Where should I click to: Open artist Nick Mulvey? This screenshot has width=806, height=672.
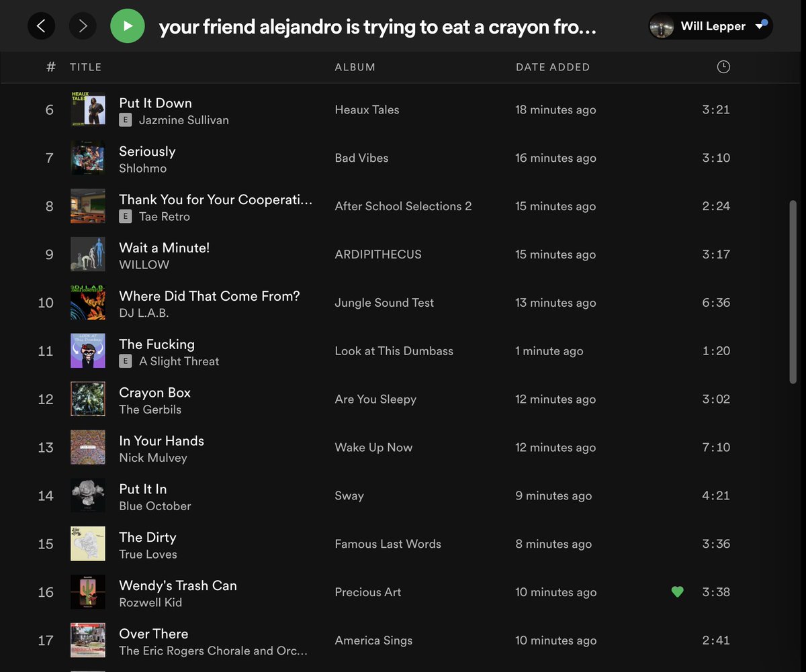point(153,459)
